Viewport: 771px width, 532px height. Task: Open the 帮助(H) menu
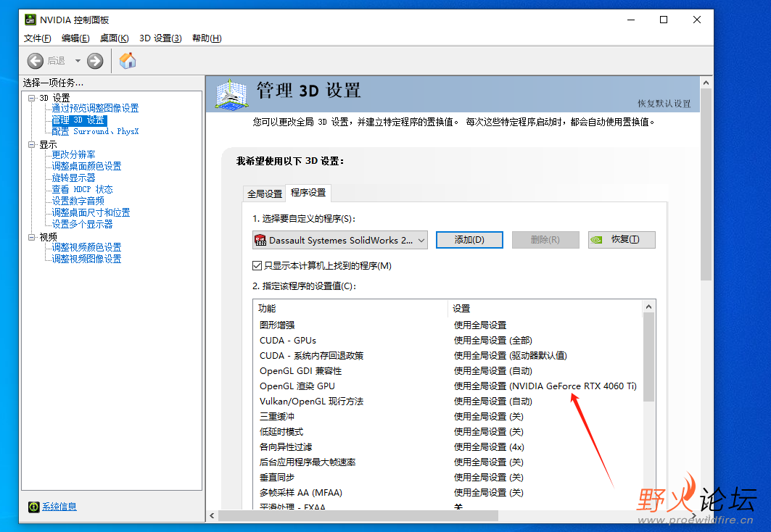[207, 38]
